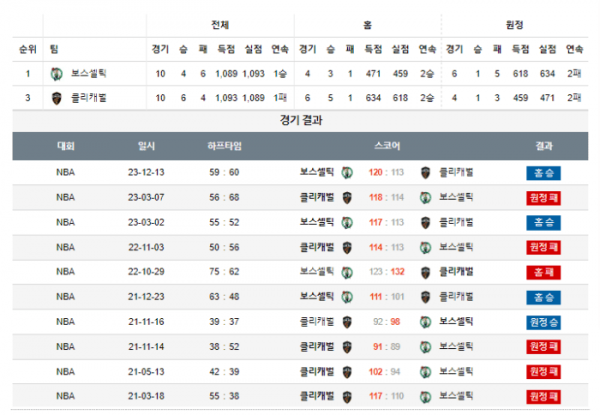Click the 순위 column header
The height and width of the screenshot is (415, 600).
[x=28, y=49]
